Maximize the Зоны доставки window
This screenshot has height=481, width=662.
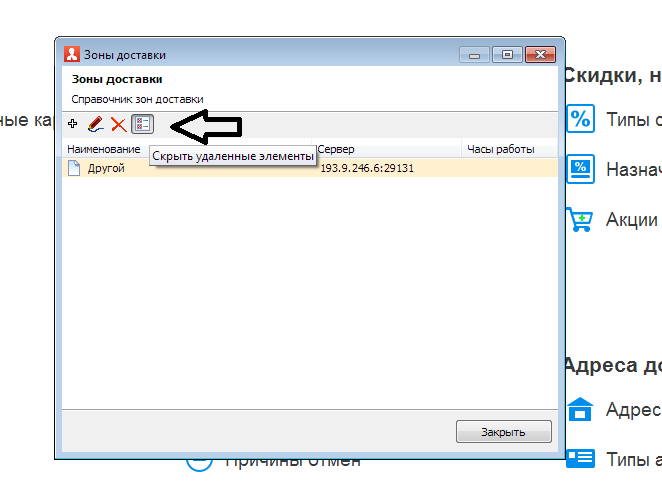(507, 54)
